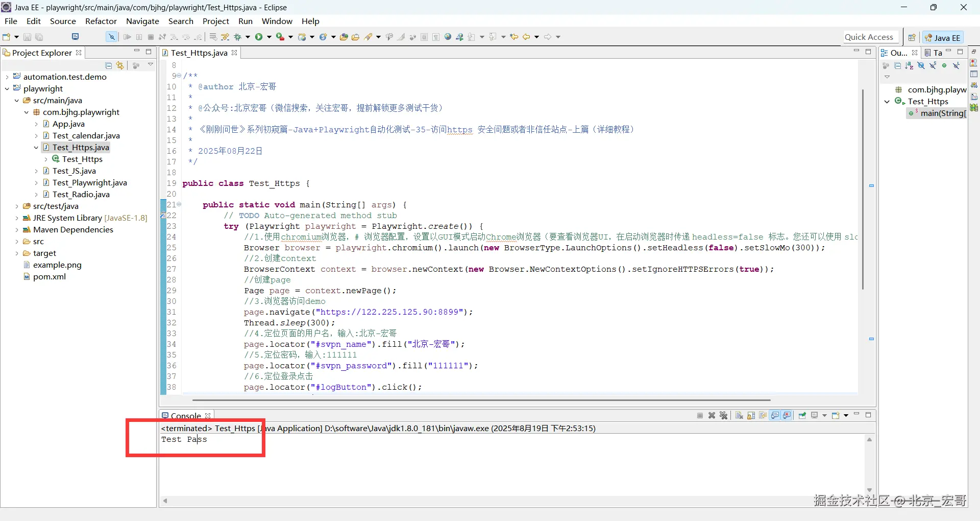Viewport: 980px width, 521px height.
Task: Click the Open Type toolbar icon
Action: 344,37
